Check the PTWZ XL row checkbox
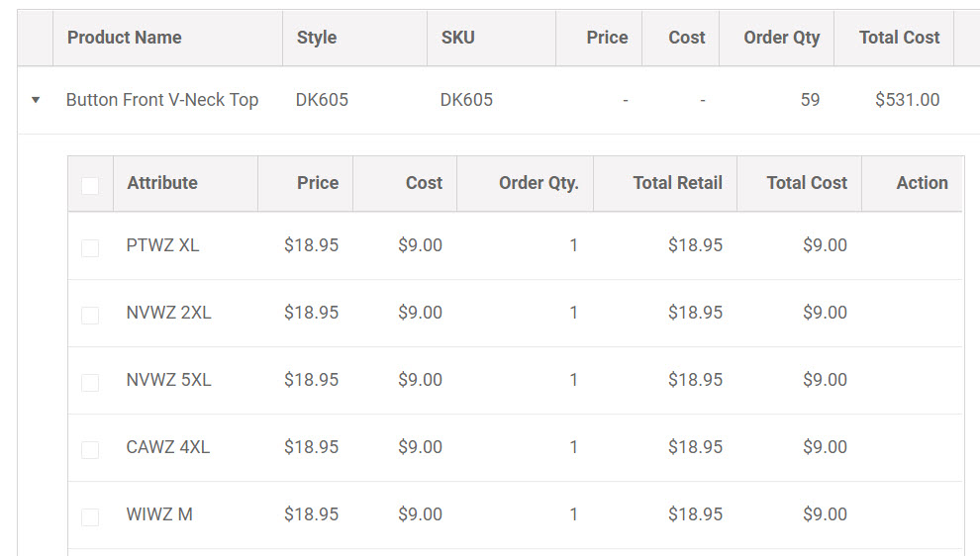 click(x=90, y=248)
